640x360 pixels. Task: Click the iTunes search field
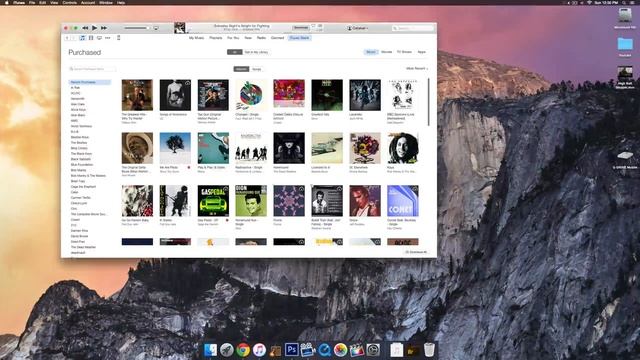click(413, 28)
